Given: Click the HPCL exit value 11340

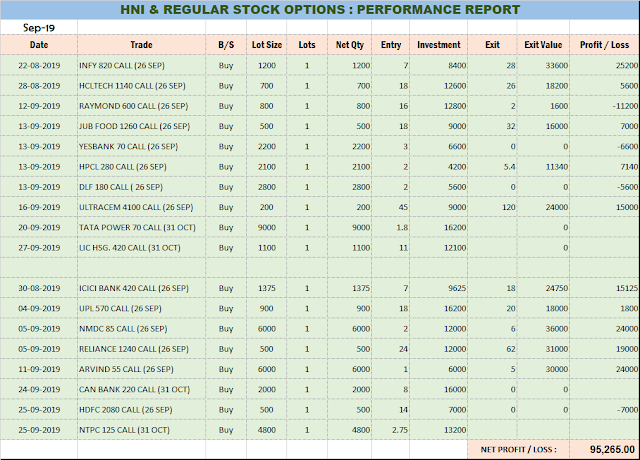Looking at the screenshot, I should pos(557,167).
